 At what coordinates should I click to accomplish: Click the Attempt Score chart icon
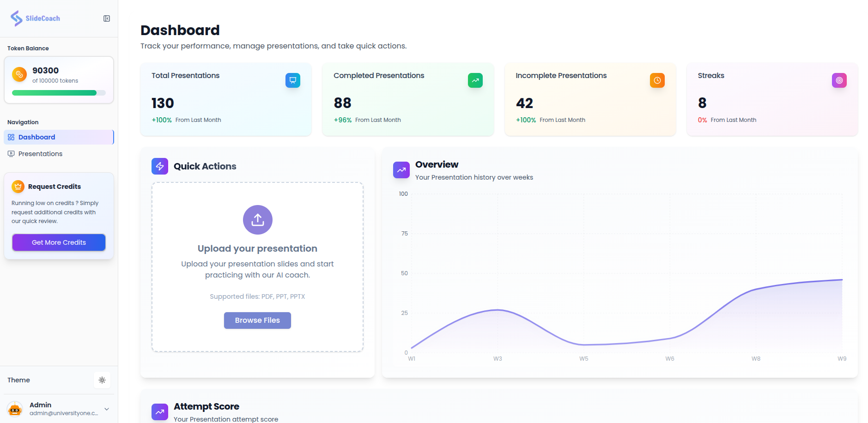[x=160, y=412]
